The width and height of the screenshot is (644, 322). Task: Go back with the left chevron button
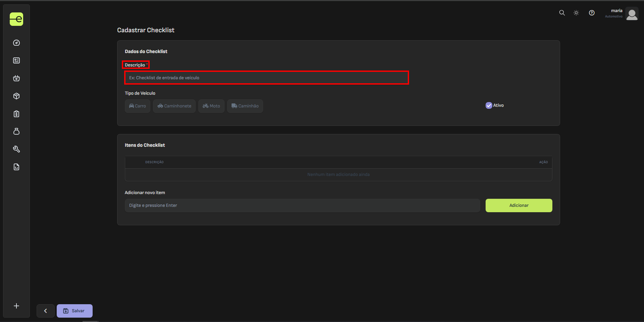[46, 311]
